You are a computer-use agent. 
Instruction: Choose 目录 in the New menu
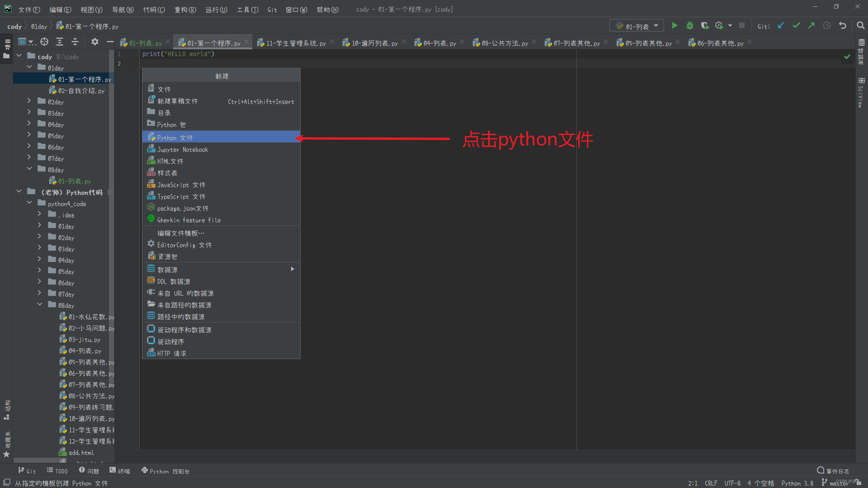tap(221, 113)
